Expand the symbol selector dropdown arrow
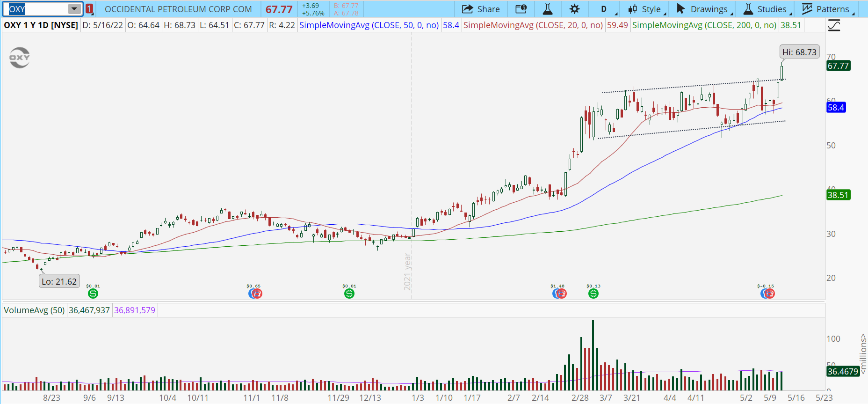 [x=74, y=9]
